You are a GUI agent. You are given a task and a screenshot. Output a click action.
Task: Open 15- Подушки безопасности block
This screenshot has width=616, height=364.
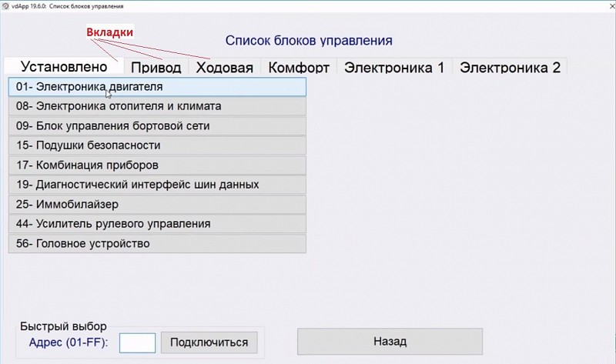tap(157, 145)
